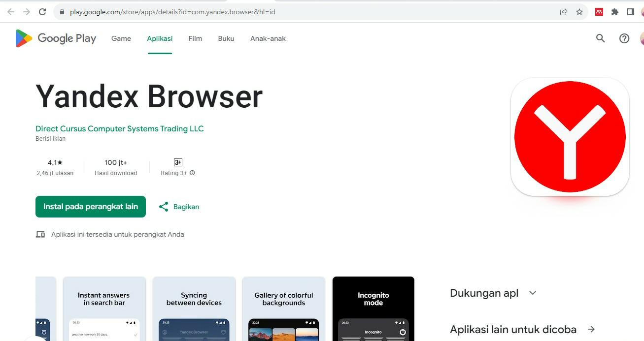This screenshot has height=341, width=644.
Task: Click the Google Play logo
Action: 56,38
